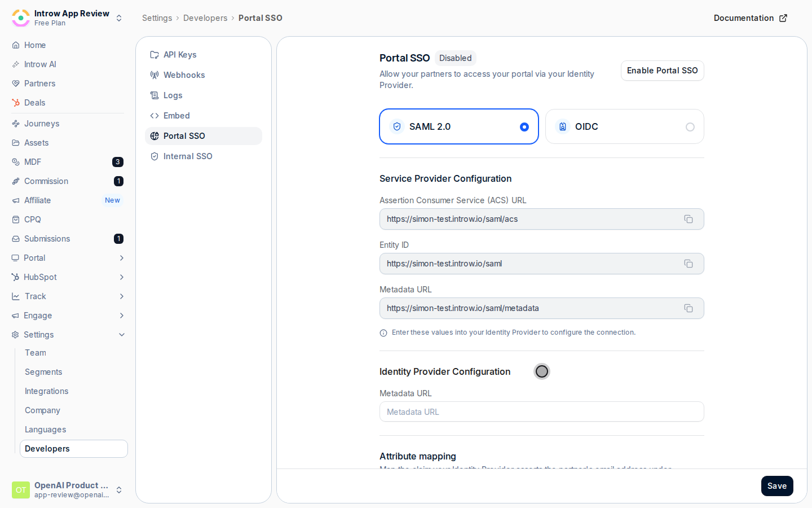Click the Entity ID read-only field
The width and height of the screenshot is (812, 508).
click(x=542, y=264)
